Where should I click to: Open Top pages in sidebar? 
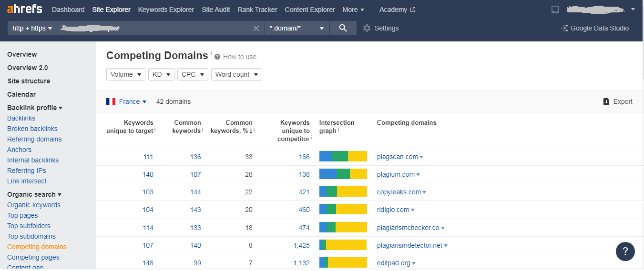click(22, 215)
